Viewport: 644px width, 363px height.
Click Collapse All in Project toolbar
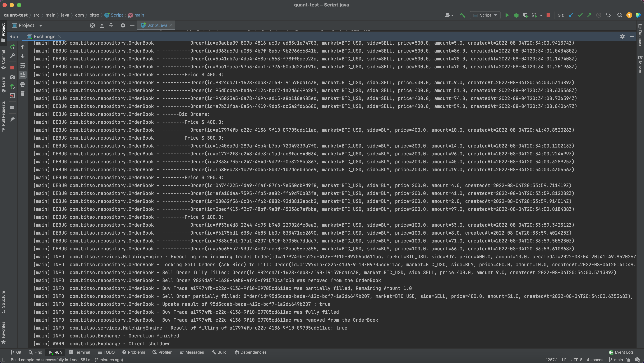(111, 25)
